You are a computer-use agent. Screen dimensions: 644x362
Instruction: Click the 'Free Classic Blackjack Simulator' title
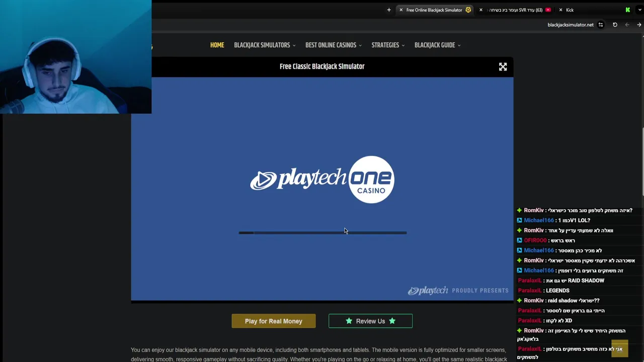tap(322, 66)
